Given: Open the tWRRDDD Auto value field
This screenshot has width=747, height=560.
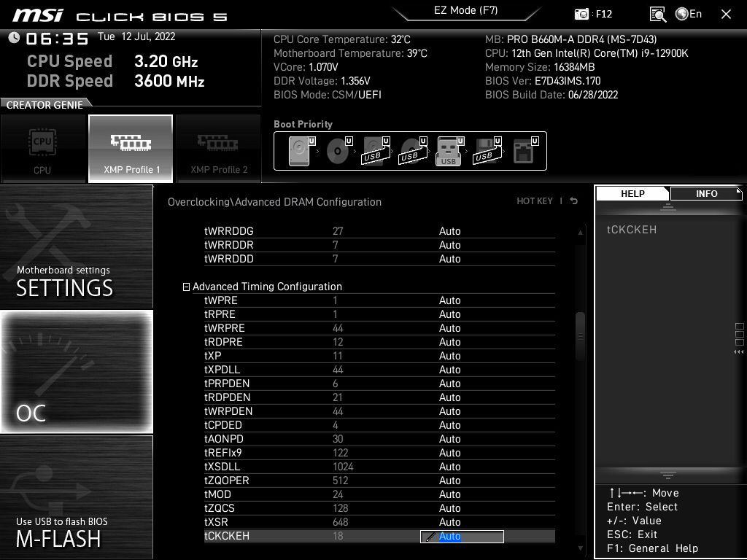Looking at the screenshot, I should coord(449,259).
